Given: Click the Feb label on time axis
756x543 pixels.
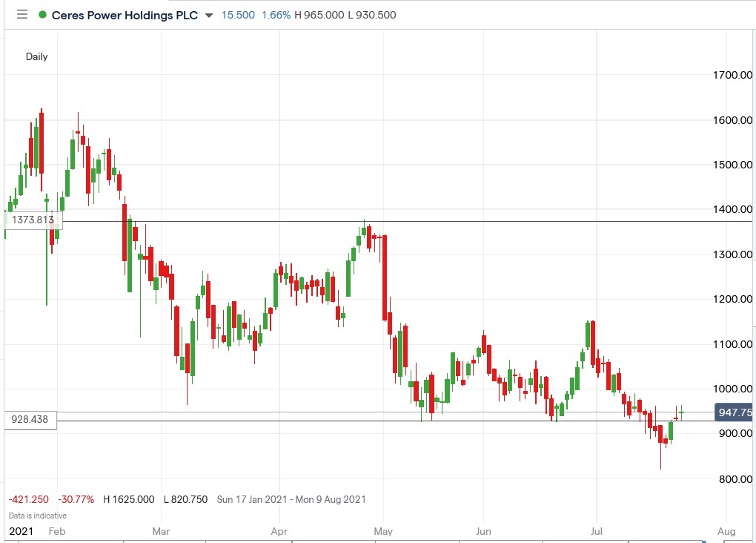Looking at the screenshot, I should (x=57, y=531).
